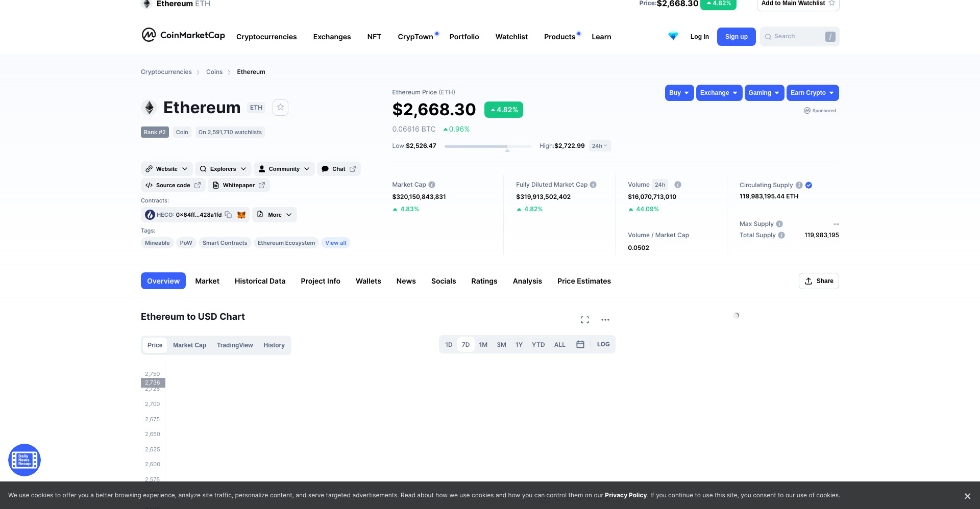Open the Gaming dropdown
This screenshot has width=980, height=509.
click(764, 93)
